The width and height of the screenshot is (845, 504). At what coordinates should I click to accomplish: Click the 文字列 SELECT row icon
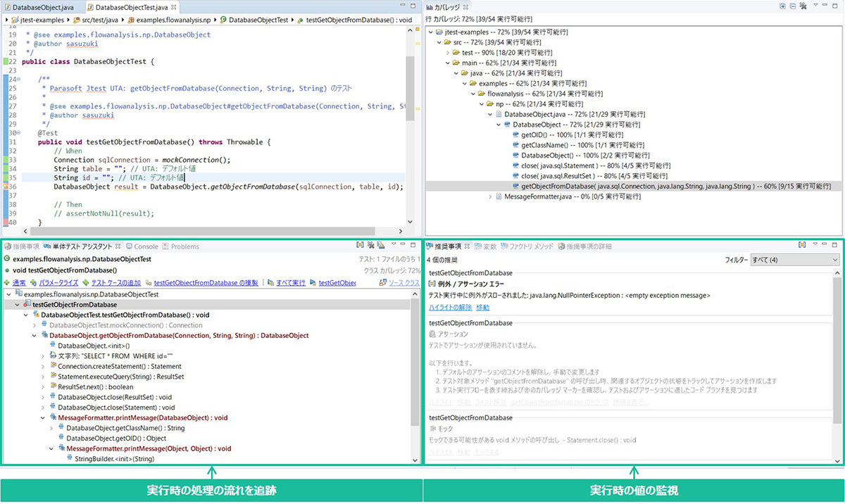click(53, 356)
